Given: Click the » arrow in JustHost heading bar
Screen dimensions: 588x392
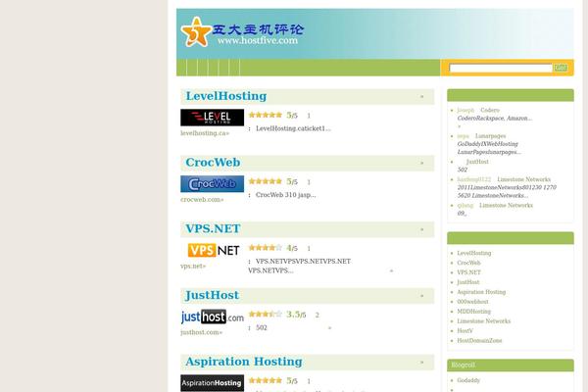Looking at the screenshot, I should (x=421, y=296).
